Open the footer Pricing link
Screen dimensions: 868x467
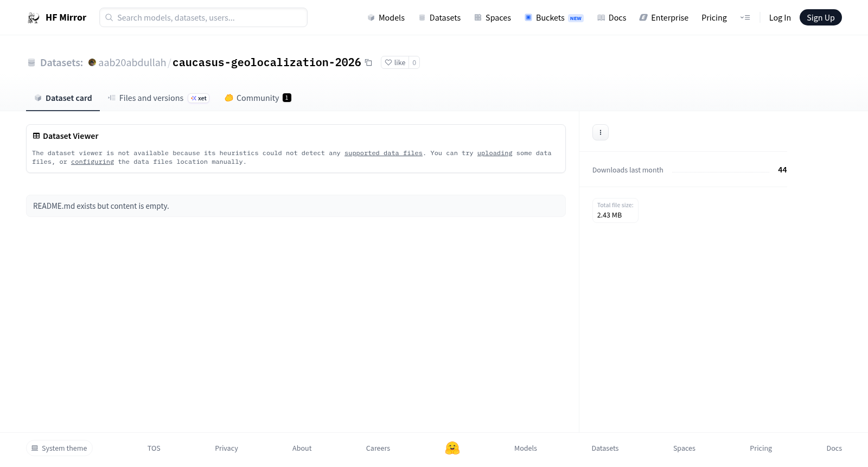[761, 448]
